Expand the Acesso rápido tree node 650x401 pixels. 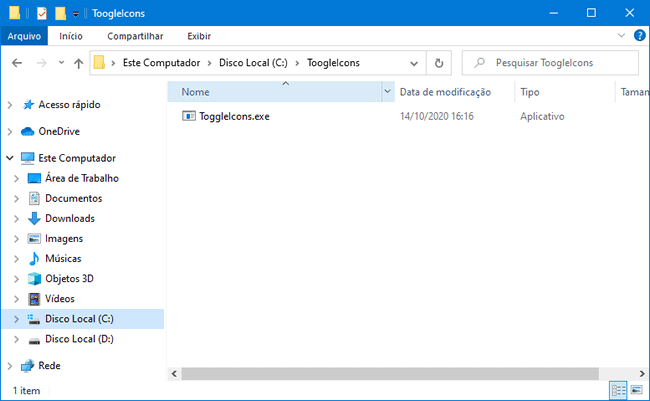pos(10,105)
